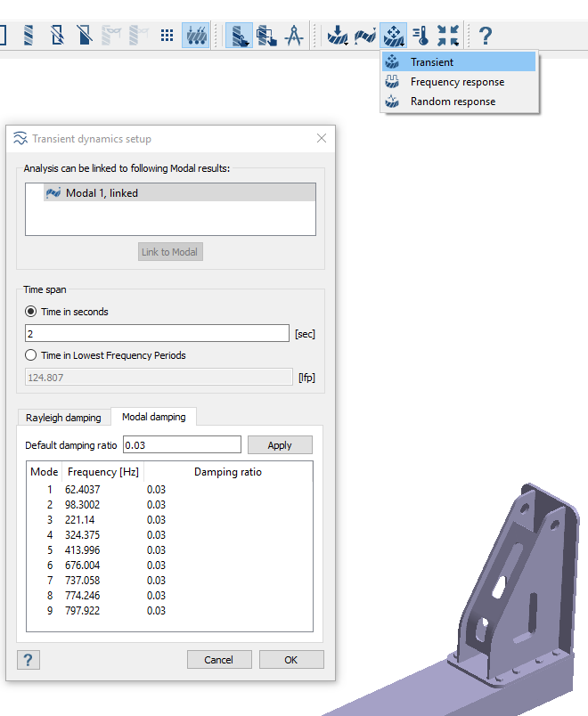Select Modal 1, linked list entry
Screen dimensions: 588x716
click(x=102, y=192)
